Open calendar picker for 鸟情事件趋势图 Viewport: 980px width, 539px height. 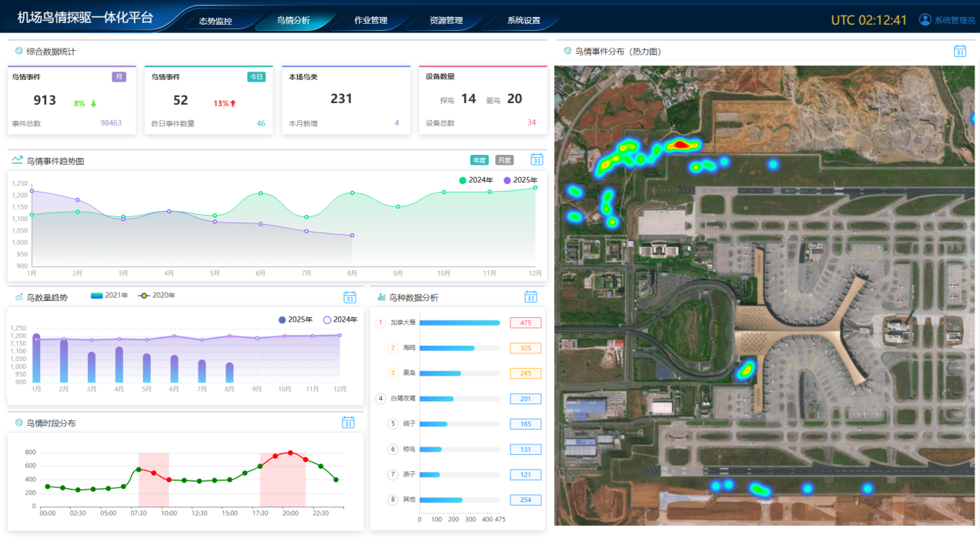pos(537,159)
